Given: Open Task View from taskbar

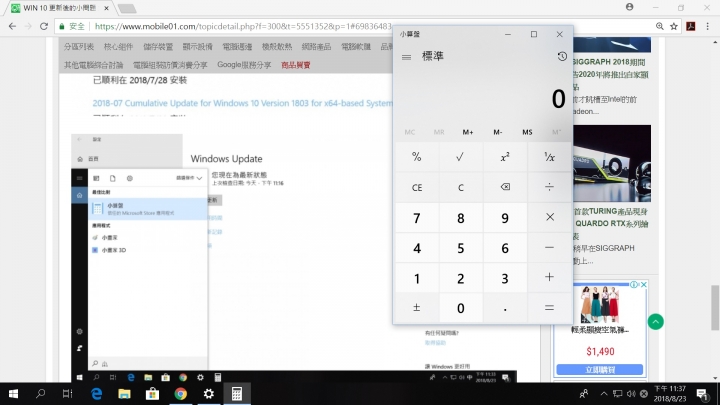Looking at the screenshot, I should (x=68, y=394).
